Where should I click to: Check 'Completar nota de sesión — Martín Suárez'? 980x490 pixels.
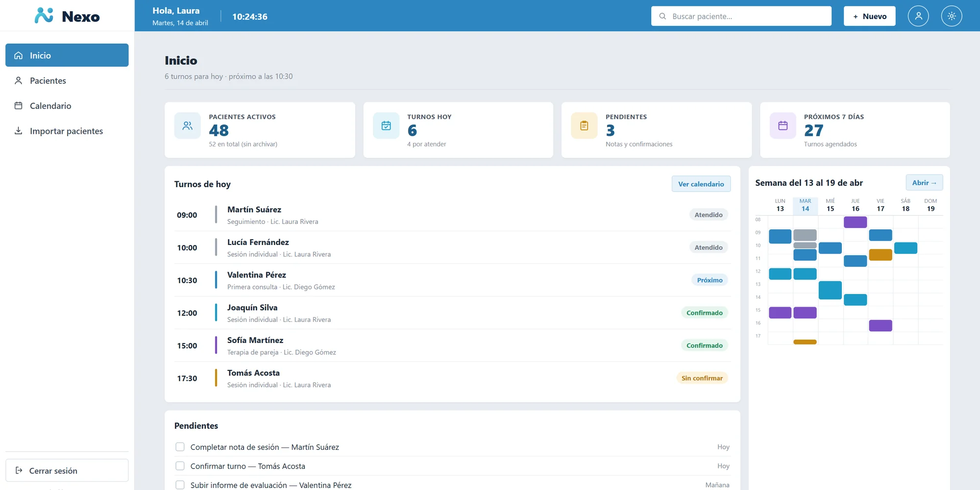(x=180, y=447)
